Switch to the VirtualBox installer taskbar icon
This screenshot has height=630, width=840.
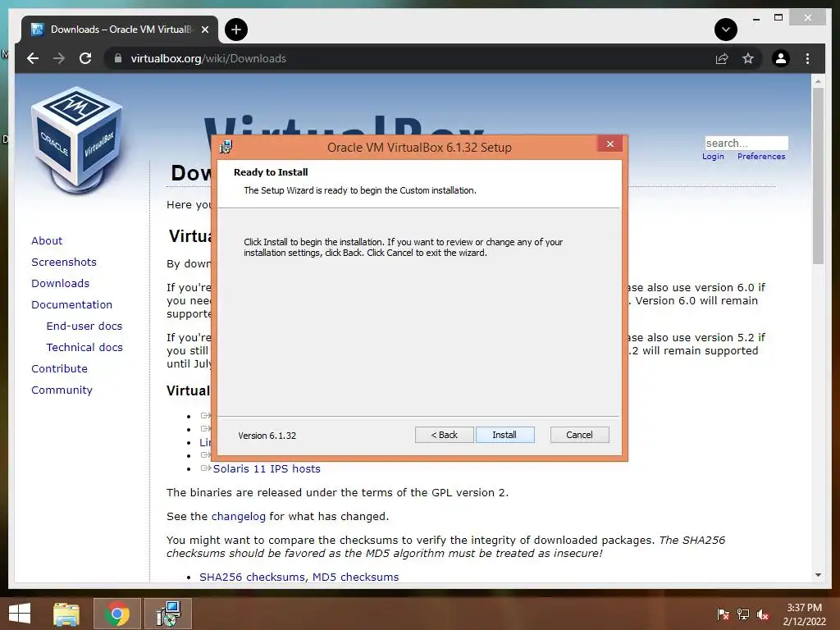pos(168,614)
